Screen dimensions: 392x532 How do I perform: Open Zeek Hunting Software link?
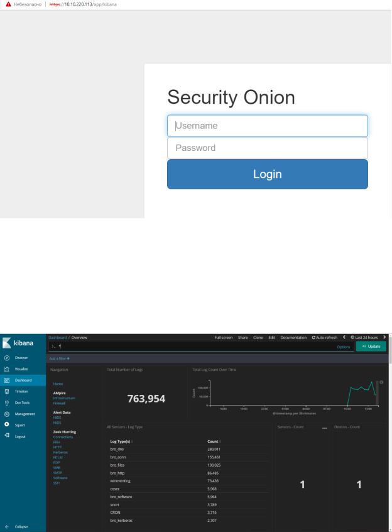60,478
